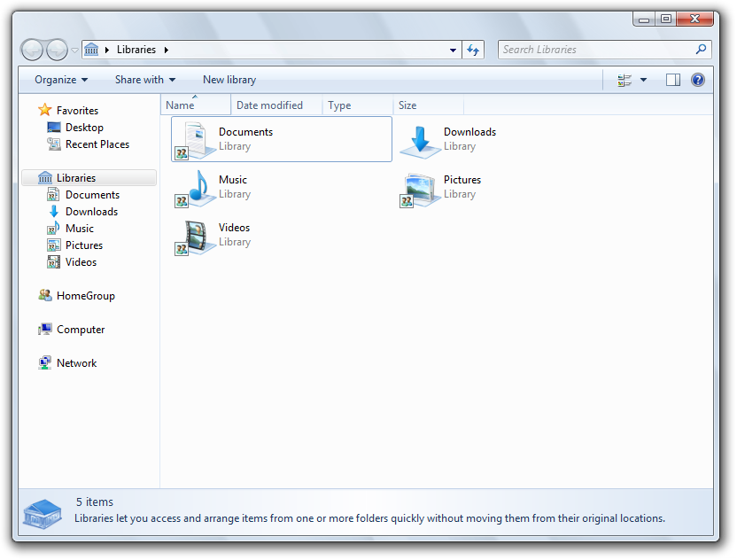Screen dimensions: 737x560
Task: Open the Pictures library icon
Action: click(419, 188)
